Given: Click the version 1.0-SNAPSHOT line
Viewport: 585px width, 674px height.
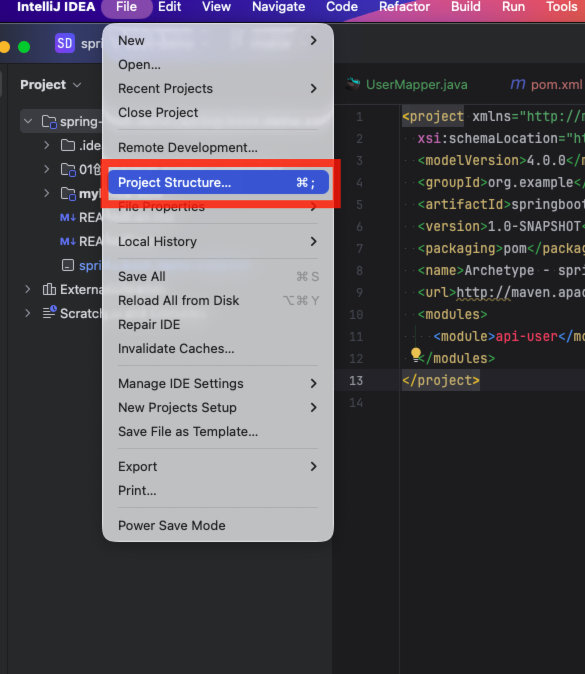Looking at the screenshot, I should click(x=501, y=226).
